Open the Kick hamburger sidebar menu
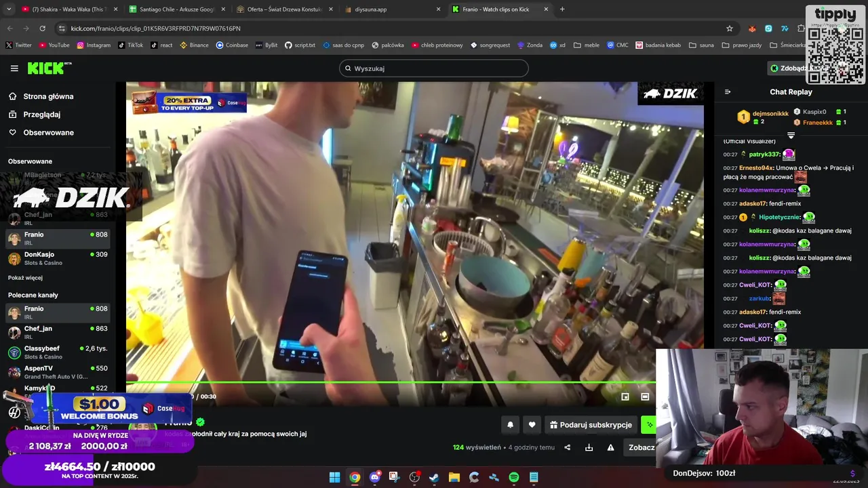 [14, 68]
